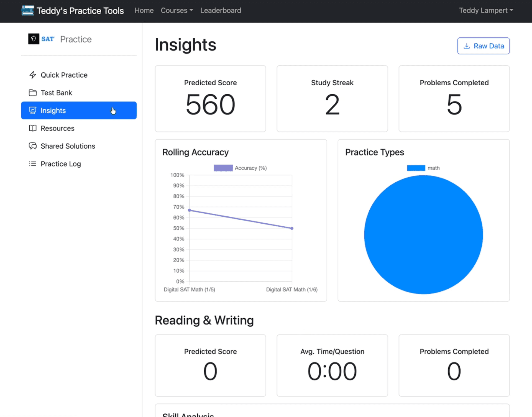This screenshot has width=532, height=417.
Task: Click the SAT shield logo icon
Action: pos(34,39)
